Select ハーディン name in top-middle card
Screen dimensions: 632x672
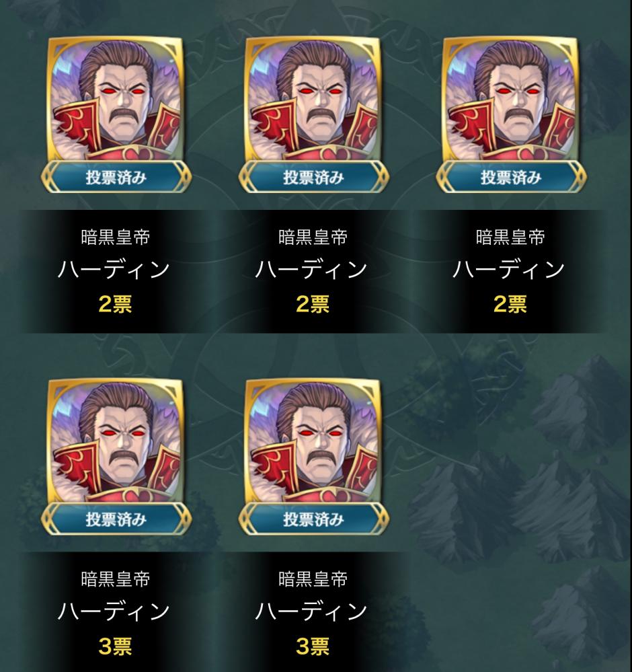tap(311, 270)
